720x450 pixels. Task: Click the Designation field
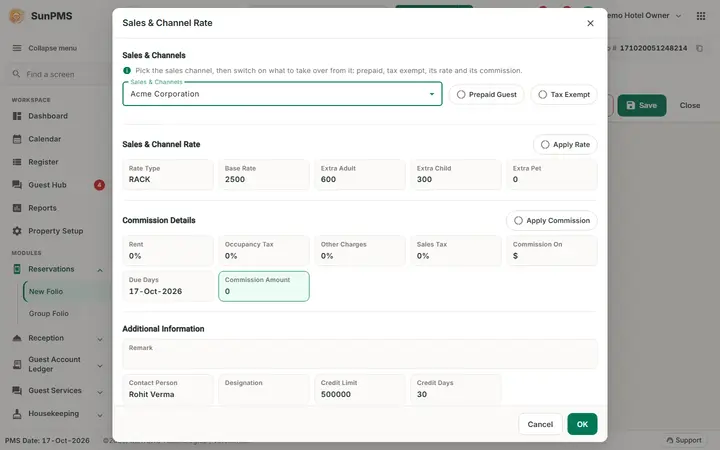(x=264, y=389)
